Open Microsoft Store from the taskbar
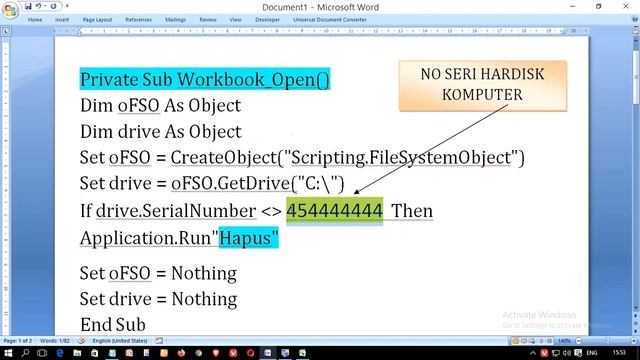640x360 pixels. 94,353
